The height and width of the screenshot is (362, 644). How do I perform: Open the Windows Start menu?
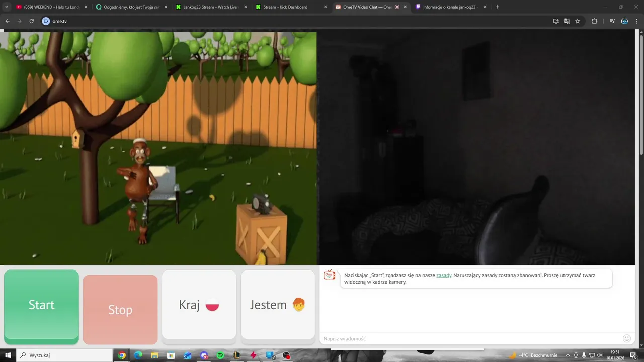(x=8, y=355)
